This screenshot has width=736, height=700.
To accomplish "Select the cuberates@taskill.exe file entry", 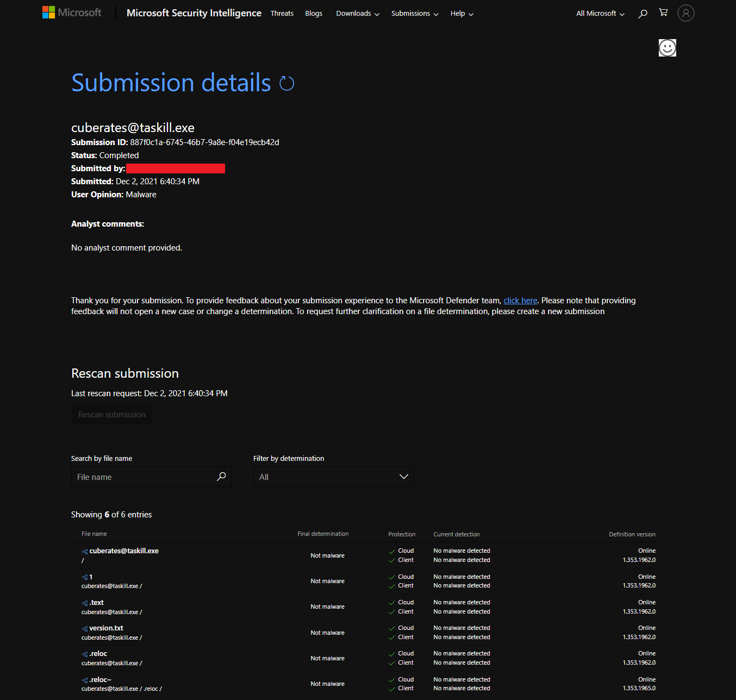I will (x=124, y=551).
